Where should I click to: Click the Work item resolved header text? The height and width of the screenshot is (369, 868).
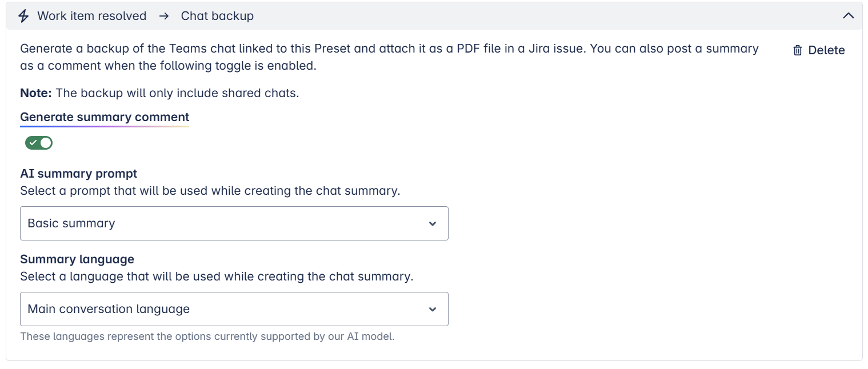[91, 16]
